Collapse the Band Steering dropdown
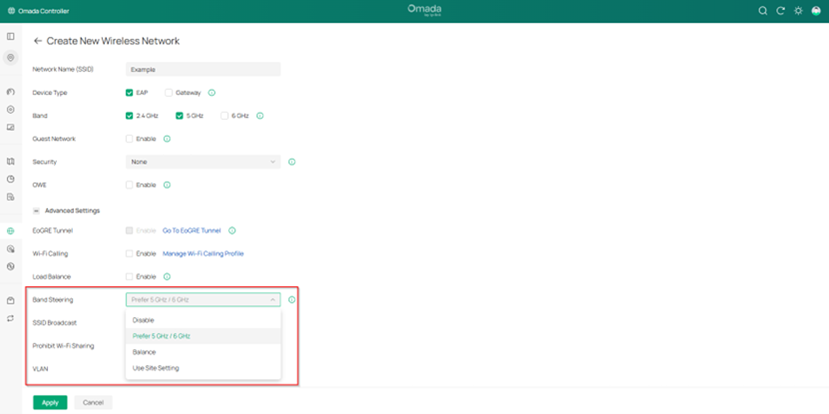829x414 pixels. [x=203, y=300]
